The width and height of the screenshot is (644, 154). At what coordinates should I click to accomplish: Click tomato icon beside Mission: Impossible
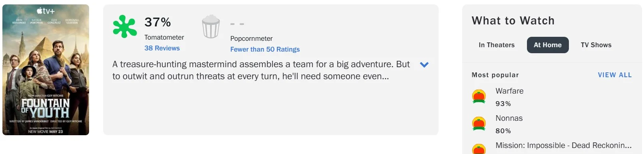pyautogui.click(x=479, y=149)
